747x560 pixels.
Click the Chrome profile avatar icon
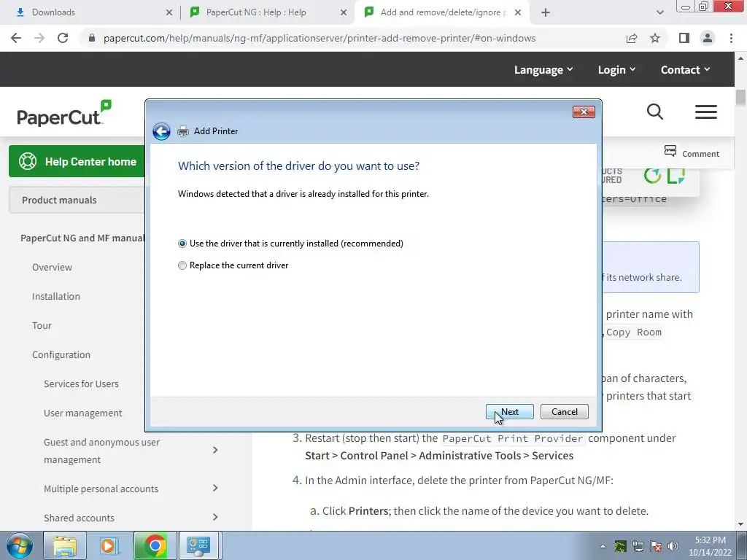[x=708, y=38]
